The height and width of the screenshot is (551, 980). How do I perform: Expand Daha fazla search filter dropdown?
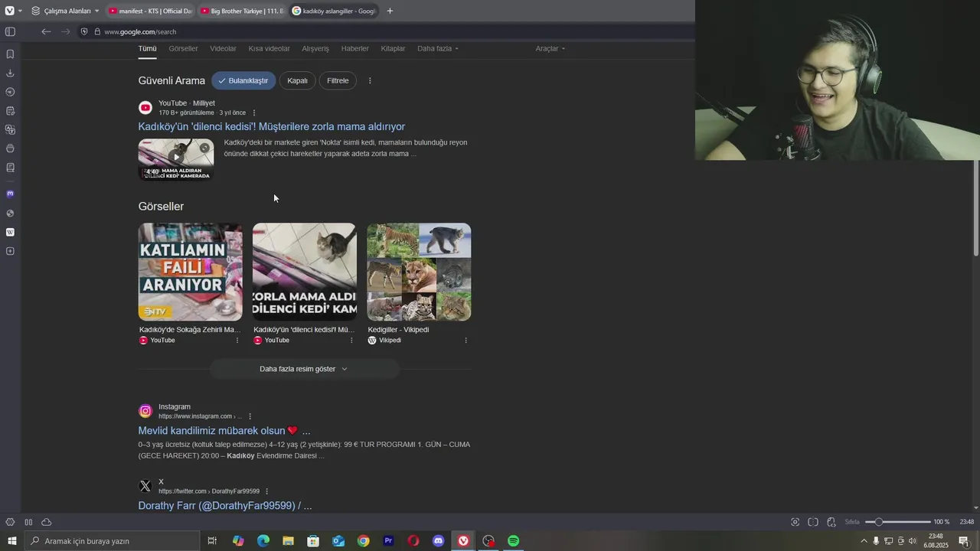pyautogui.click(x=437, y=49)
